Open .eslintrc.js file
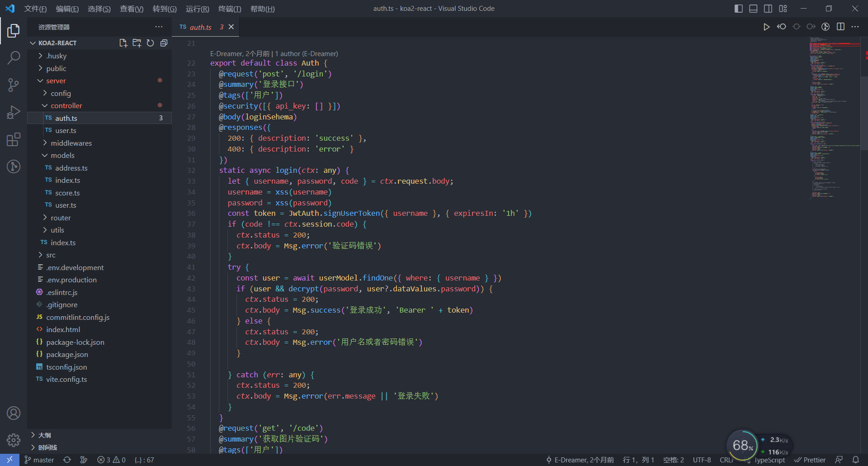The image size is (868, 466). (61, 292)
